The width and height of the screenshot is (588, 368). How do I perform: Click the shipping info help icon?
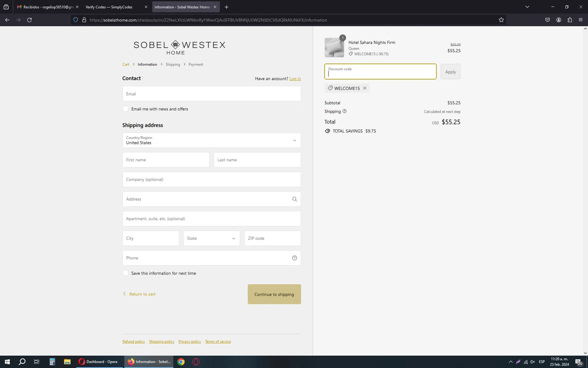345,111
